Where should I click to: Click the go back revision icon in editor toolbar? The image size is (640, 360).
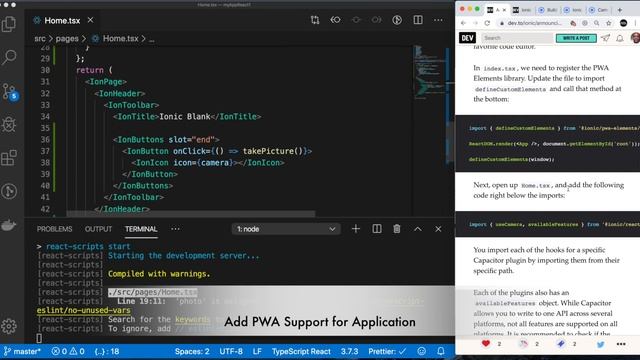tap(336, 20)
